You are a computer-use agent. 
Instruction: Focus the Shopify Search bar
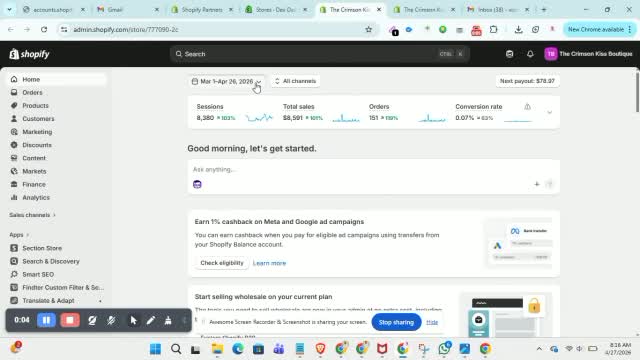pyautogui.click(x=320, y=54)
